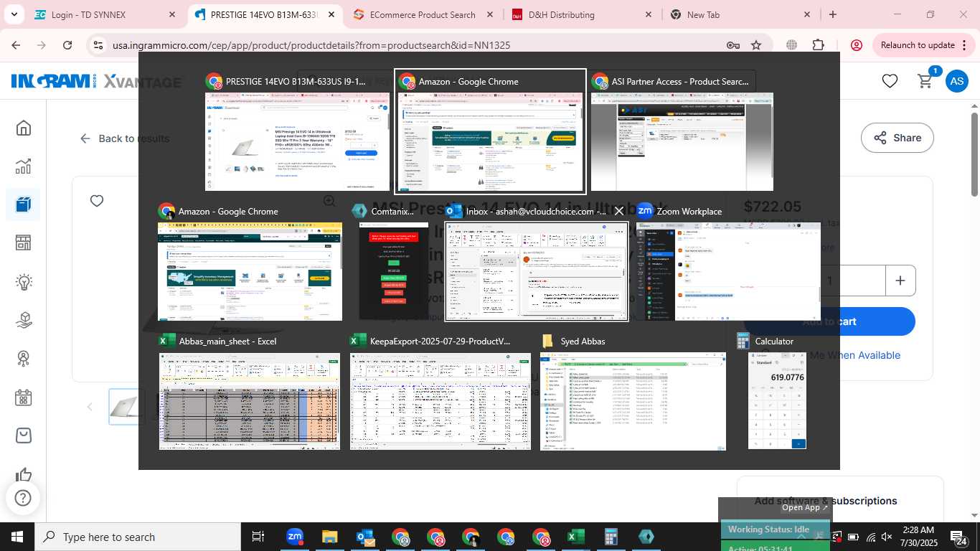Screen dimensions: 980x551
Task: Click the Chrome reload button
Action: coord(67,45)
